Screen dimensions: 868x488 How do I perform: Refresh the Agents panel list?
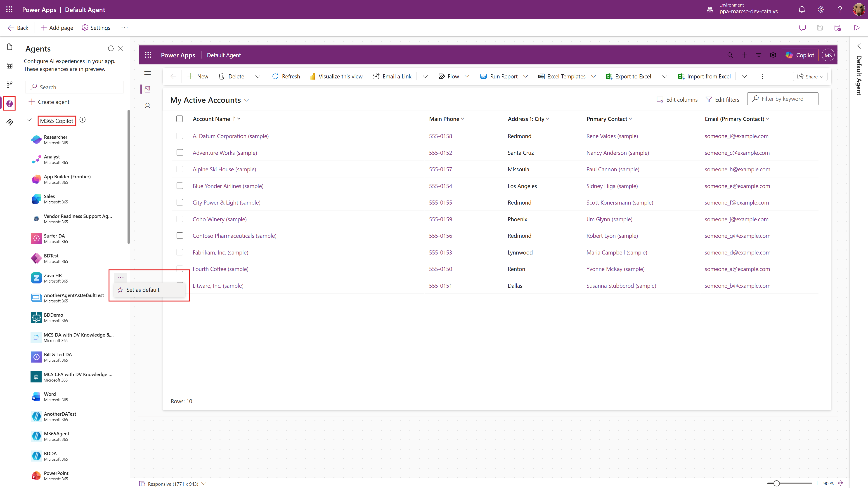pyautogui.click(x=111, y=49)
